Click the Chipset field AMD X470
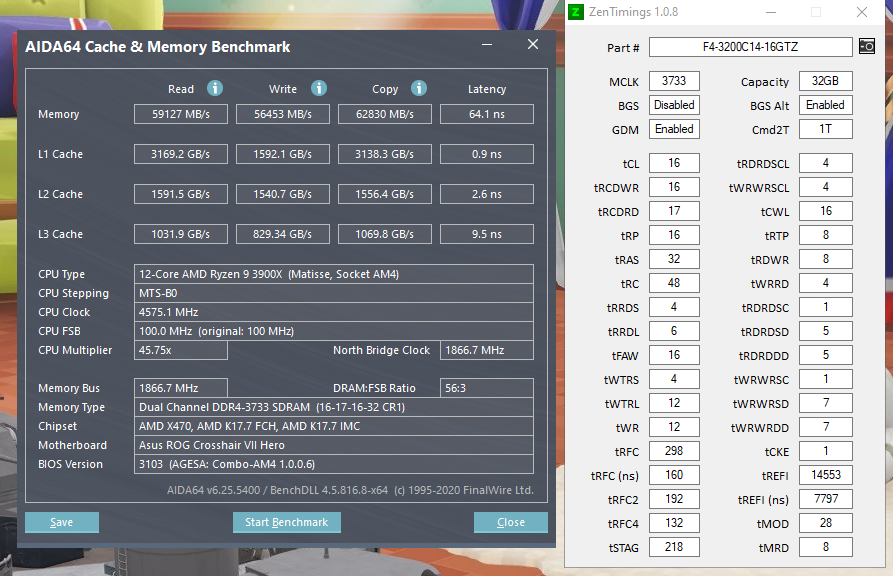The width and height of the screenshot is (893, 576). point(334,426)
